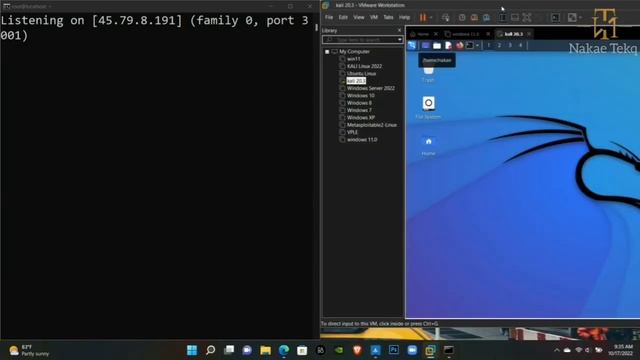Open the library search dropdown arrow
Viewport: 640px width, 360px height.
tap(400, 40)
